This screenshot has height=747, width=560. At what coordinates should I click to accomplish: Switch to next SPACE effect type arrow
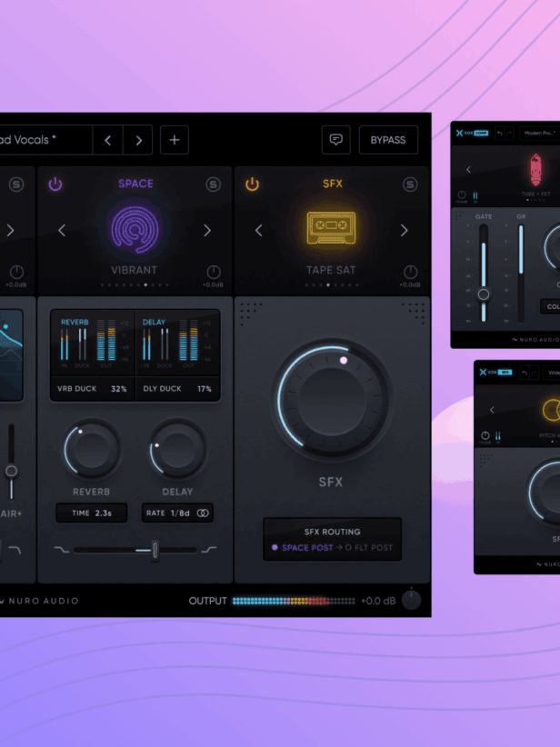coord(207,231)
